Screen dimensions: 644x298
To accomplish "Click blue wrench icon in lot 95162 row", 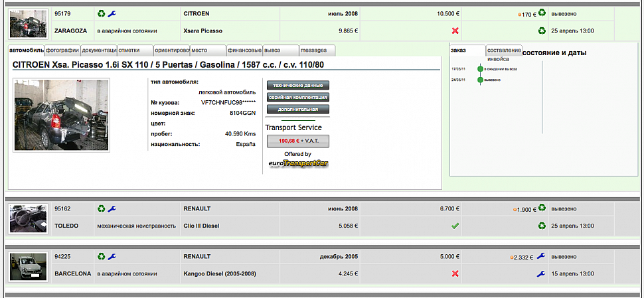I will (112, 208).
